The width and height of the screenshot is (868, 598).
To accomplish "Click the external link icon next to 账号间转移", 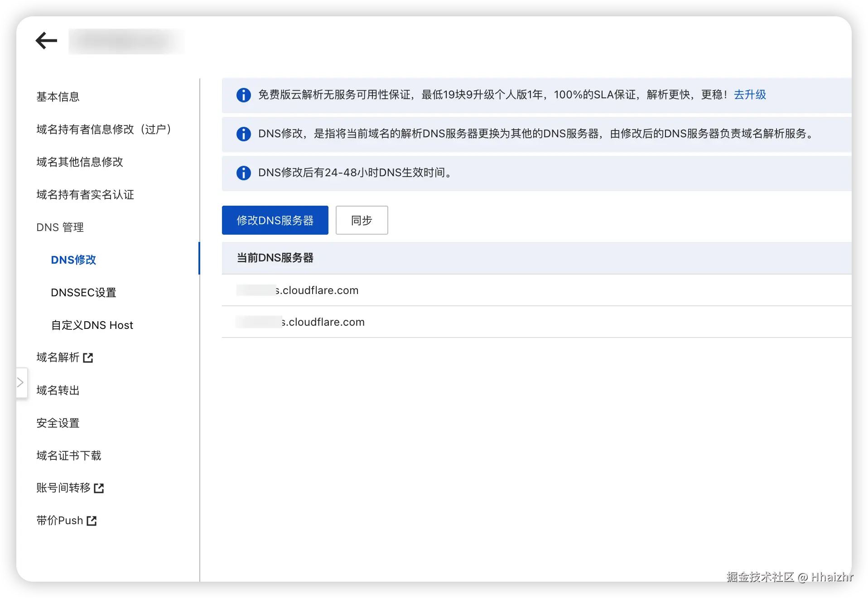I will pyautogui.click(x=99, y=488).
